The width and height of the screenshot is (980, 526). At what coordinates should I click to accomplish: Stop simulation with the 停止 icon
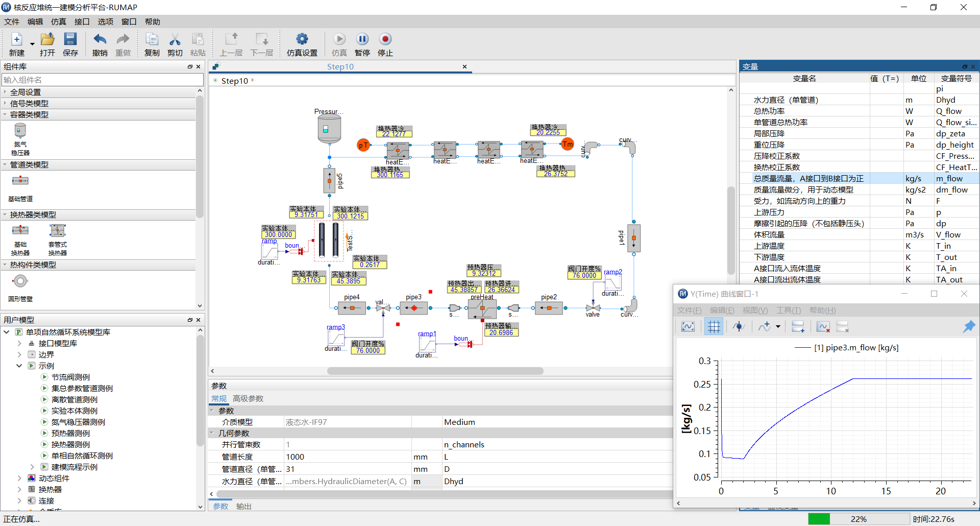385,39
